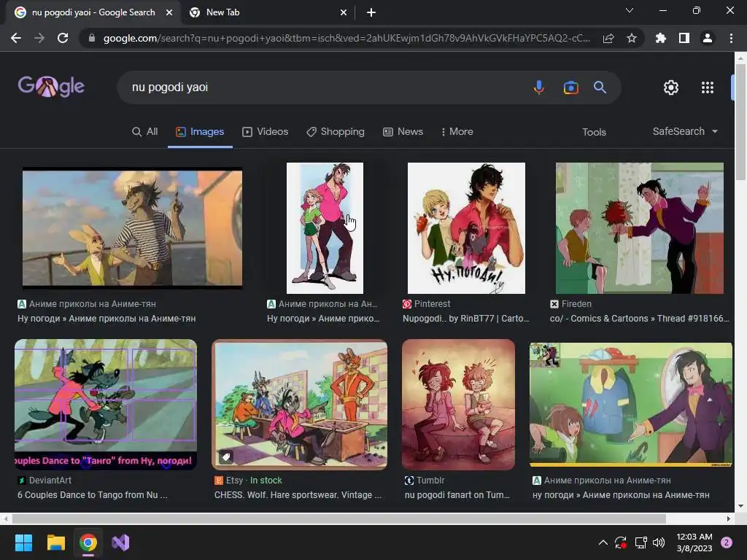Open Pinterest Nupogodi by RinBT77 image

(x=466, y=228)
